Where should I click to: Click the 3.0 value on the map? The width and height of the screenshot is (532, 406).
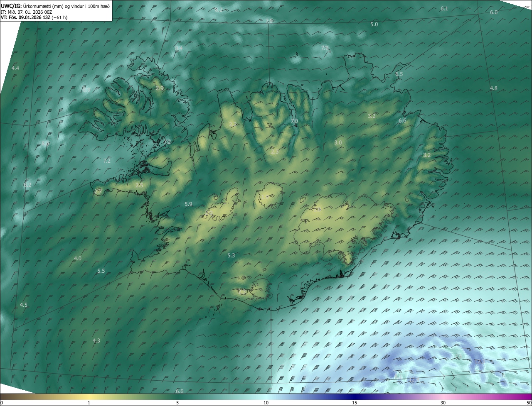click(x=338, y=143)
